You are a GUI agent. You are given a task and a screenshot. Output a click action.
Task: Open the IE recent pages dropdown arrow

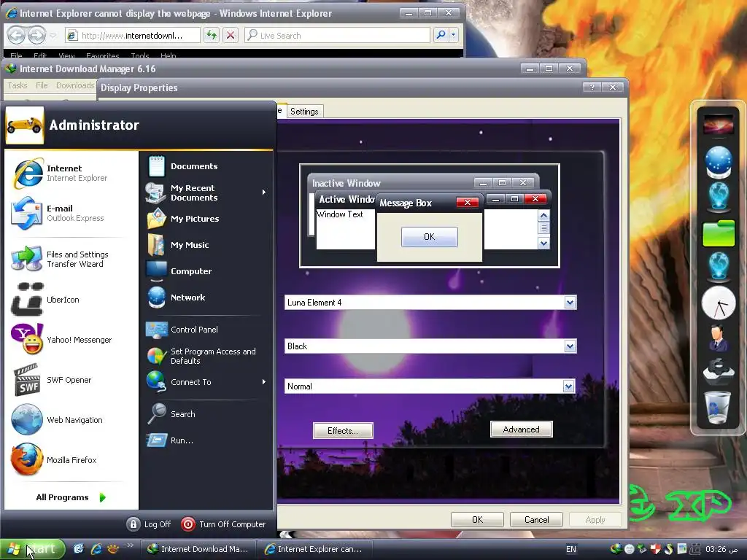[53, 36]
